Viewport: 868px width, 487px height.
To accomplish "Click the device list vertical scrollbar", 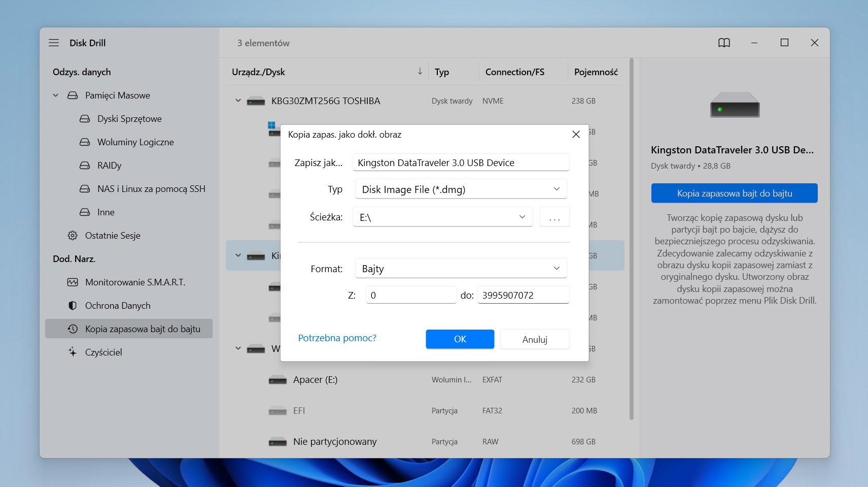I will pos(632,239).
